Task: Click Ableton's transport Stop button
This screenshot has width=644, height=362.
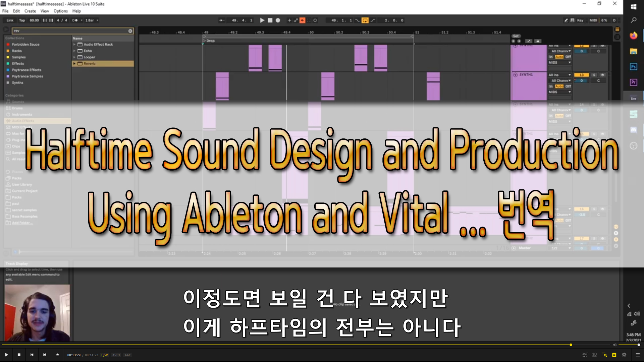Action: 270,20
